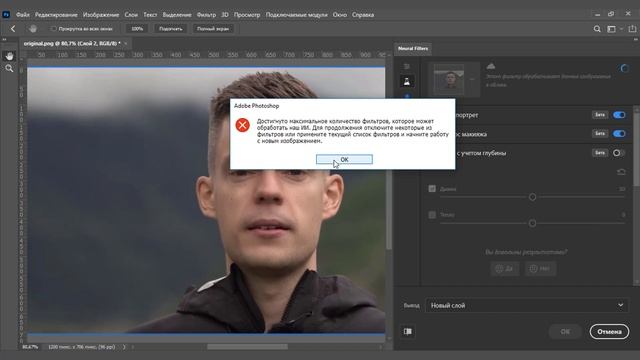
Task: Click the greyed OK button in Neural Filters
Action: point(565,331)
